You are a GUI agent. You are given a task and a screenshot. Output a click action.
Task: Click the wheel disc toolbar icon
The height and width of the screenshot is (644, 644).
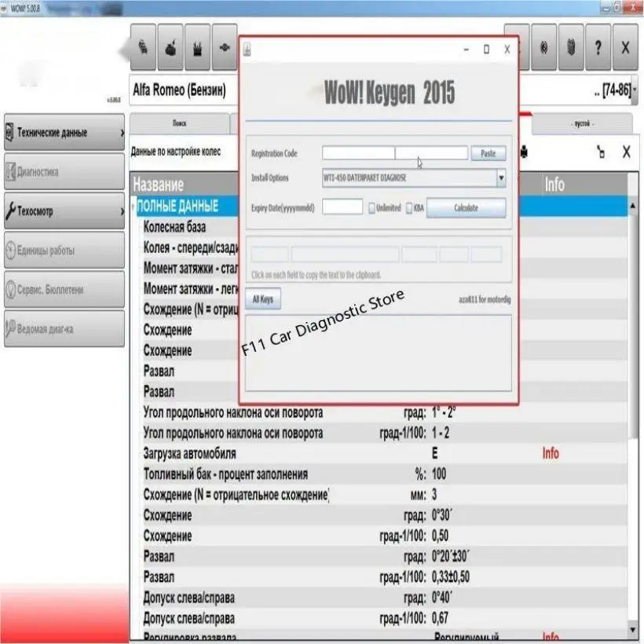click(543, 47)
